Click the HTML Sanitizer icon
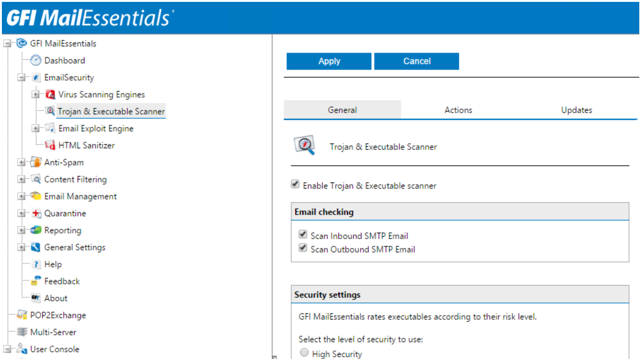This screenshot has height=359, width=644. (x=50, y=145)
